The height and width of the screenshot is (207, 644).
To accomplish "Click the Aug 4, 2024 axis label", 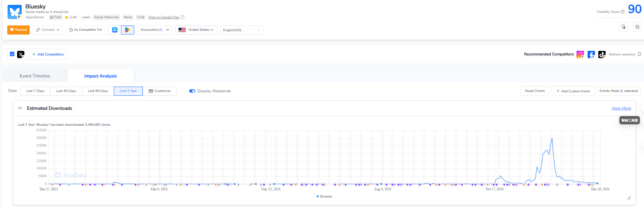I will click(x=383, y=189).
